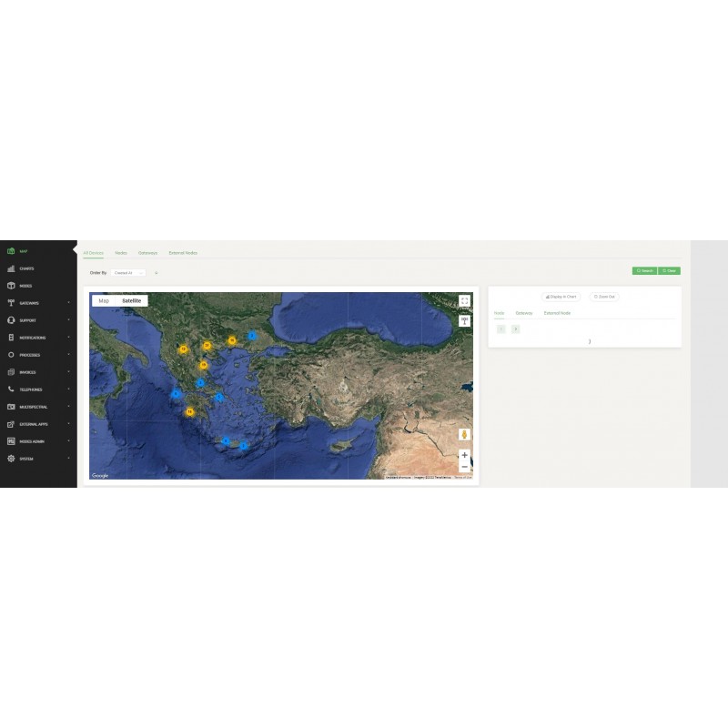Switch map to Satellite view

tap(132, 300)
